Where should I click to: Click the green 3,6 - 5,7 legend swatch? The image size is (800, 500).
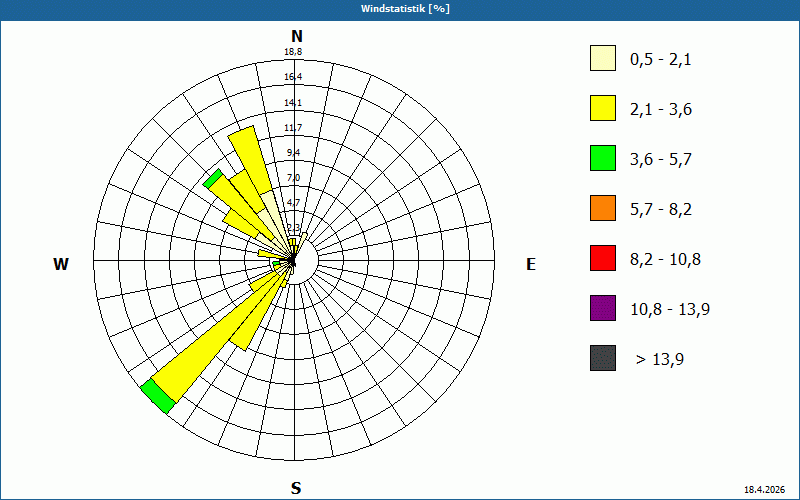pyautogui.click(x=603, y=158)
